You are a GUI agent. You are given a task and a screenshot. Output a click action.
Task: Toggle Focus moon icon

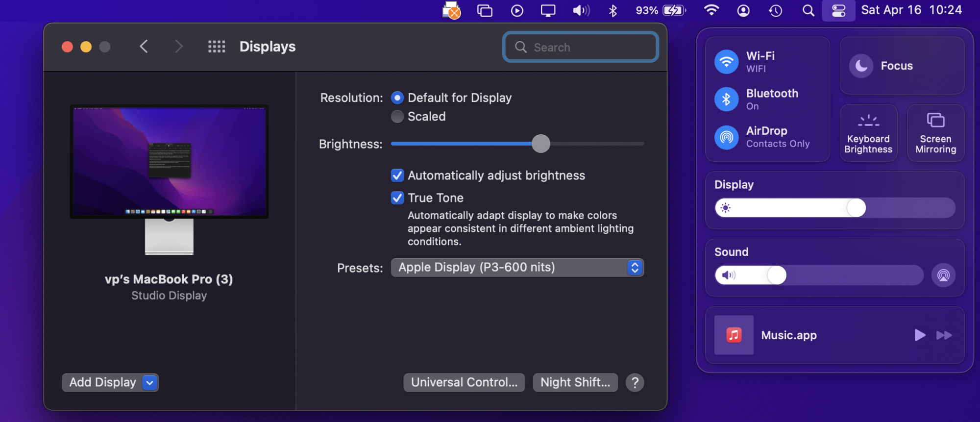pos(861,66)
